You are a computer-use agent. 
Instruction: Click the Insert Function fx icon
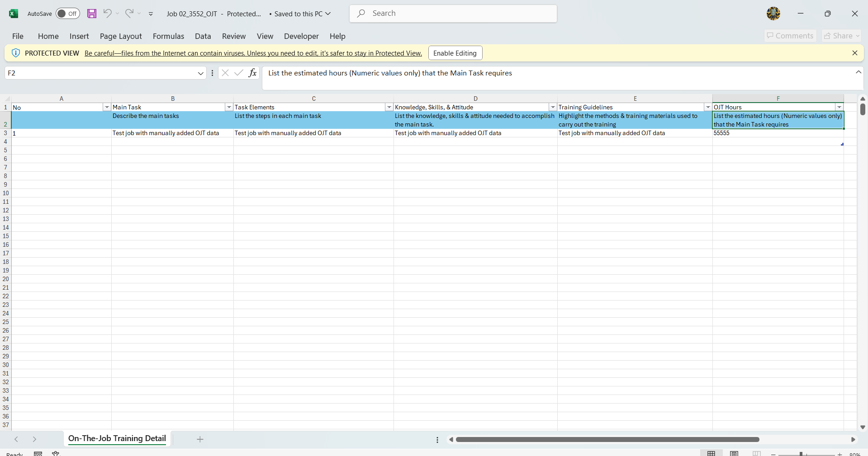252,73
